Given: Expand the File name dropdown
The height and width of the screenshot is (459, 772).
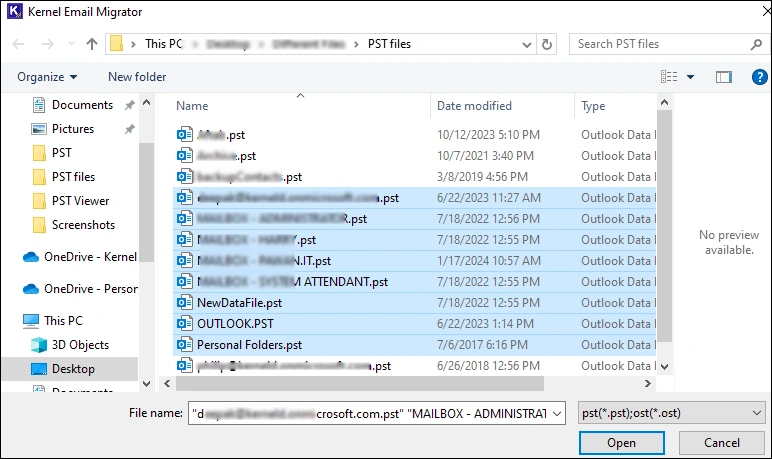Looking at the screenshot, I should [557, 414].
